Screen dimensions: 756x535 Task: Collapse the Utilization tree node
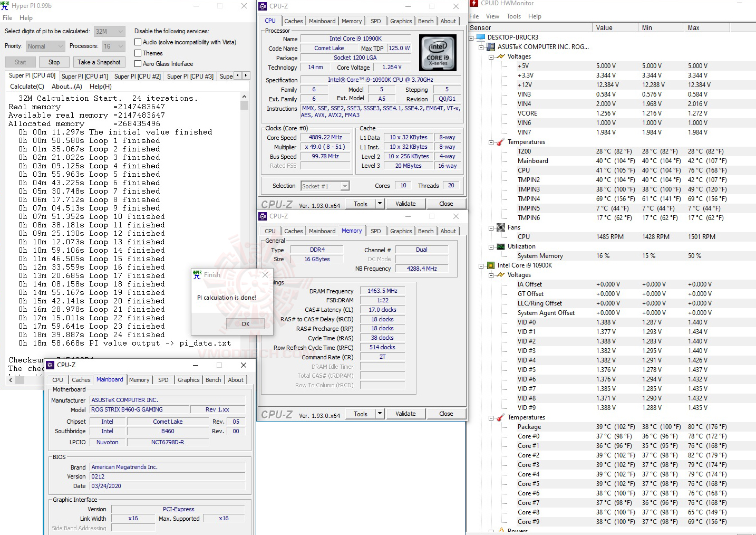pos(491,246)
